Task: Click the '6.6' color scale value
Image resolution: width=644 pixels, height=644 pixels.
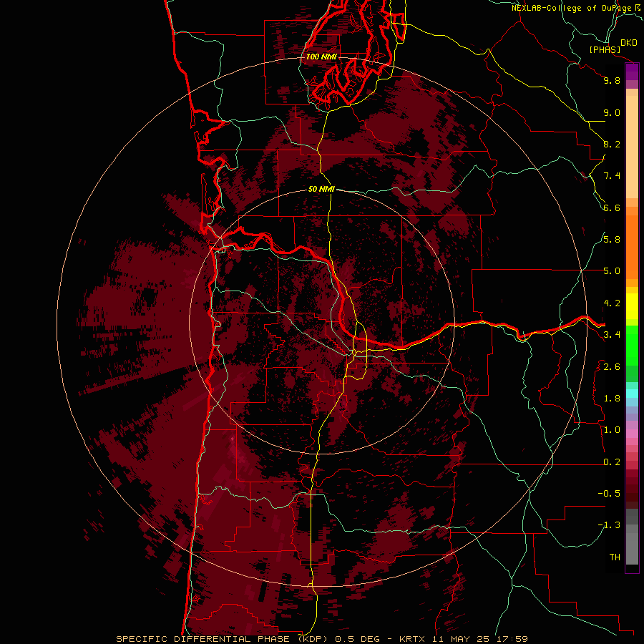Action: click(612, 208)
